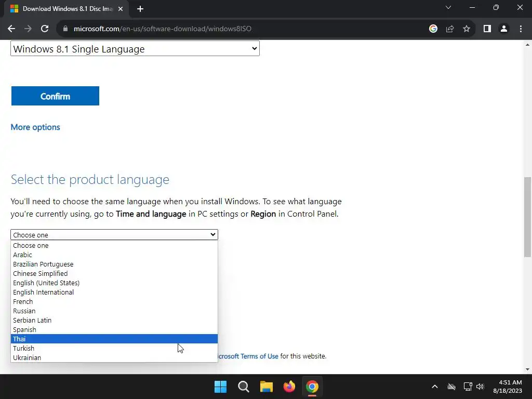
Task: Go back to the previous page
Action: pyautogui.click(x=11, y=29)
